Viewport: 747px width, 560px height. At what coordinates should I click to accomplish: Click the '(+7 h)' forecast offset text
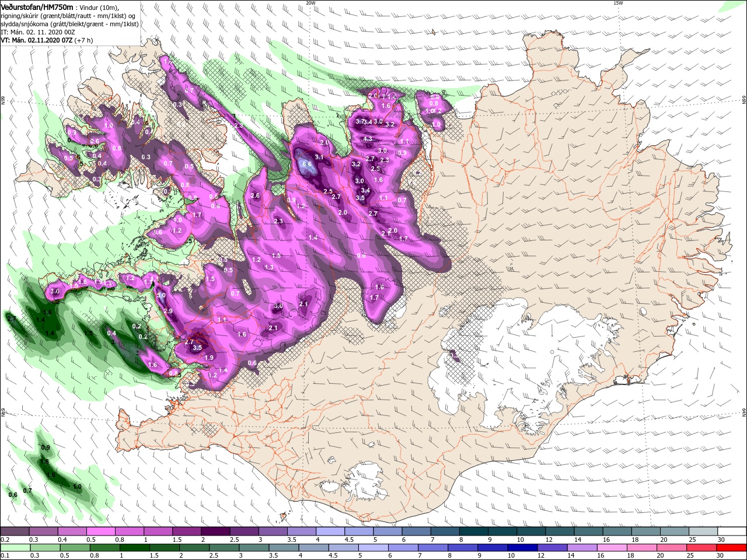point(82,40)
